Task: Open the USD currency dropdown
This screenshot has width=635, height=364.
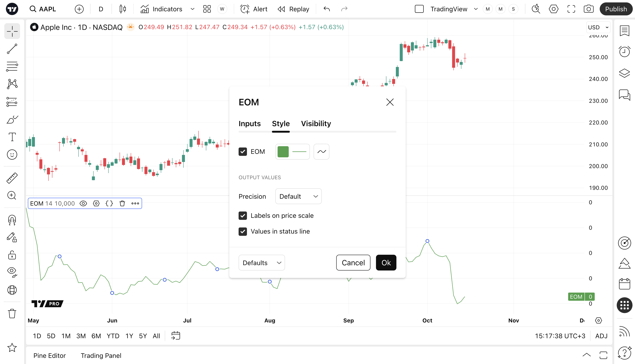Action: [598, 27]
